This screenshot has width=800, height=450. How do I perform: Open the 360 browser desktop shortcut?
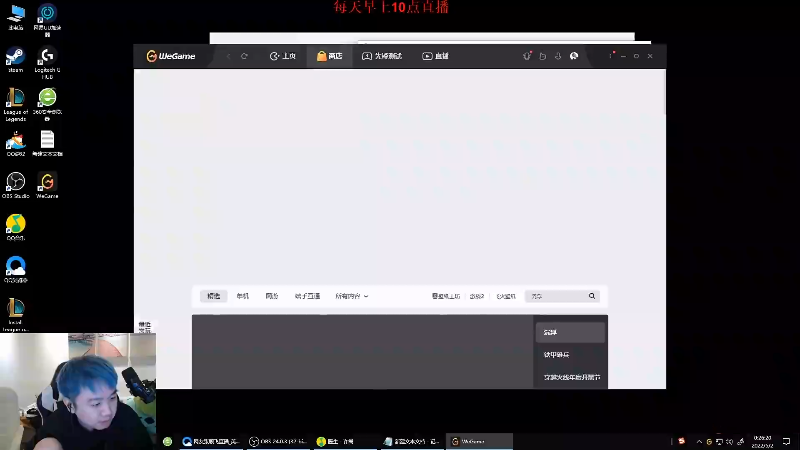(47, 105)
